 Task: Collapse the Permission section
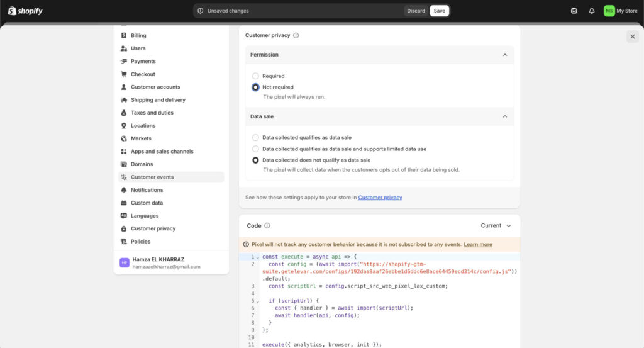click(x=504, y=55)
